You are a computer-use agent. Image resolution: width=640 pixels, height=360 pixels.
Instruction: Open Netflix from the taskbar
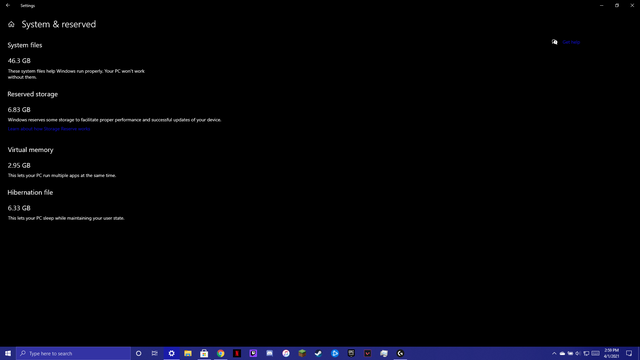[x=237, y=353]
